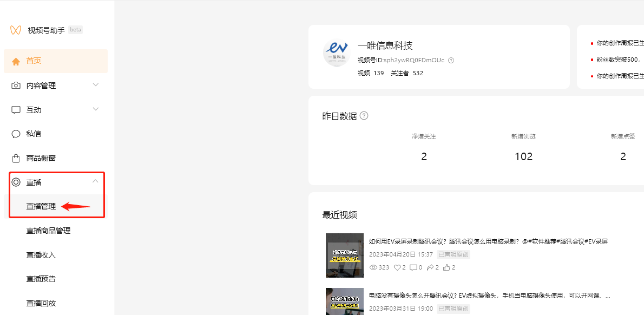Click the question mark next to 昨日数据
Screen dimensions: 644x315
pyautogui.click(x=364, y=115)
